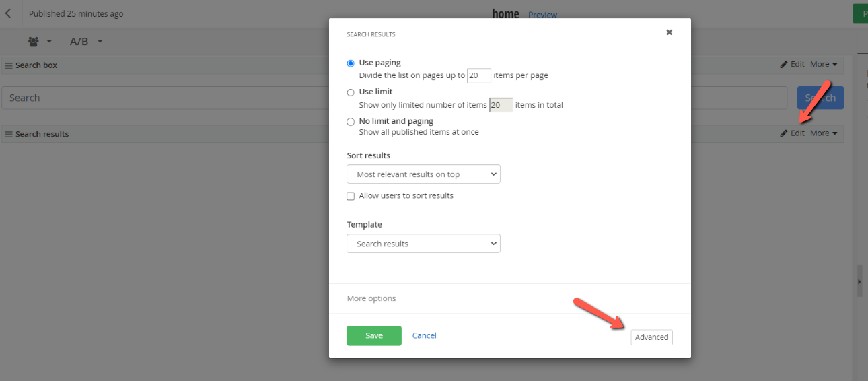
Task: Click the green Save button
Action: click(x=374, y=335)
